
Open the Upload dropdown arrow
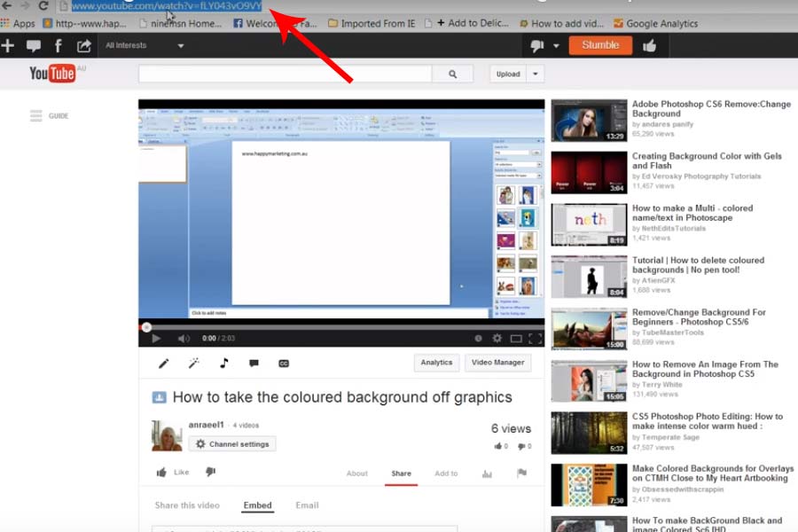click(x=536, y=74)
